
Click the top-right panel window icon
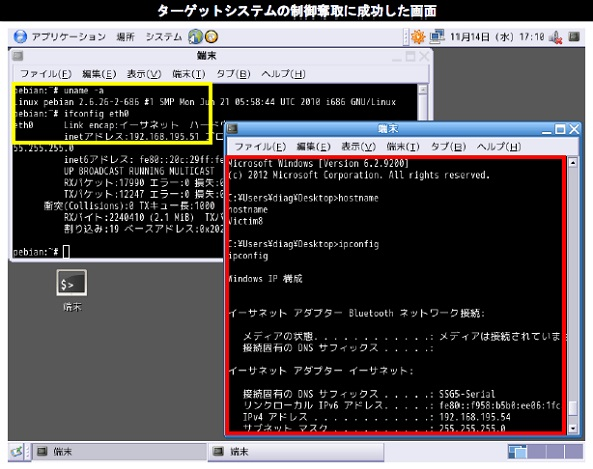(574, 36)
